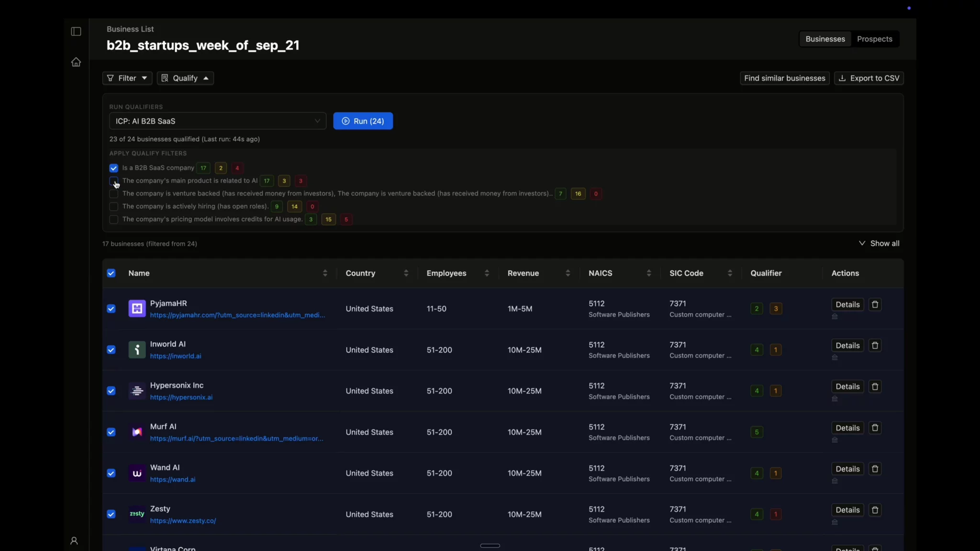
Task: Open the ICP: AI B2B SaaS qualifier selector
Action: click(x=218, y=121)
